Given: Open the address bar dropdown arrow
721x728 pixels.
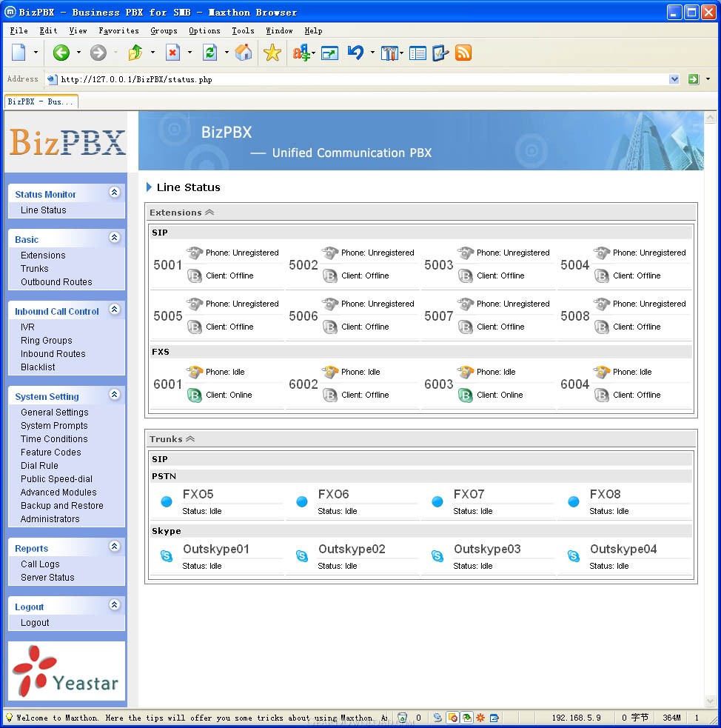Looking at the screenshot, I should pyautogui.click(x=674, y=79).
